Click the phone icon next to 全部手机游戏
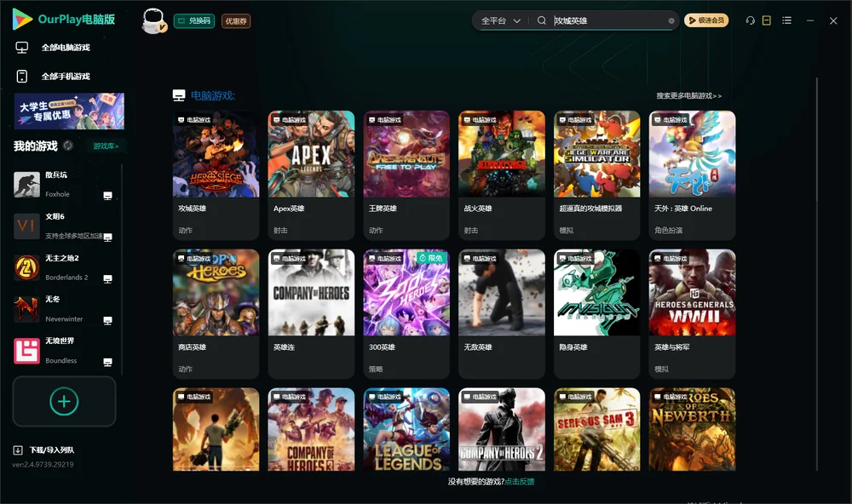The width and height of the screenshot is (852, 504). pyautogui.click(x=22, y=76)
